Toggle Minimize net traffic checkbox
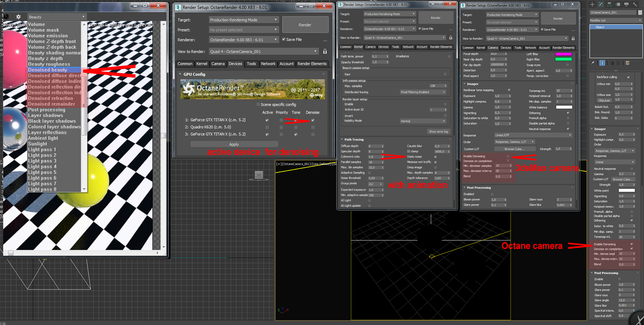Screen dimensions: 644x325 click(435, 162)
